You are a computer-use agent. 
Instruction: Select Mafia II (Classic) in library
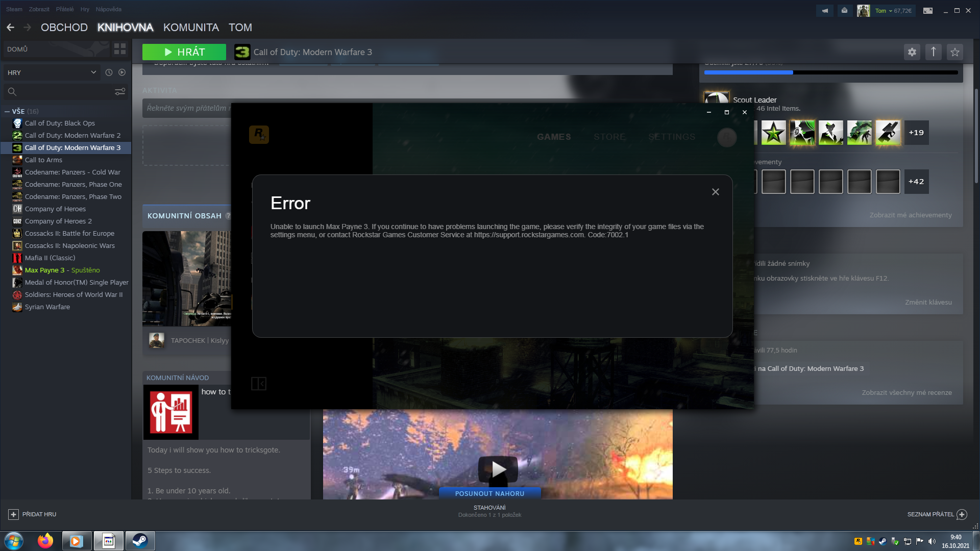pyautogui.click(x=50, y=258)
